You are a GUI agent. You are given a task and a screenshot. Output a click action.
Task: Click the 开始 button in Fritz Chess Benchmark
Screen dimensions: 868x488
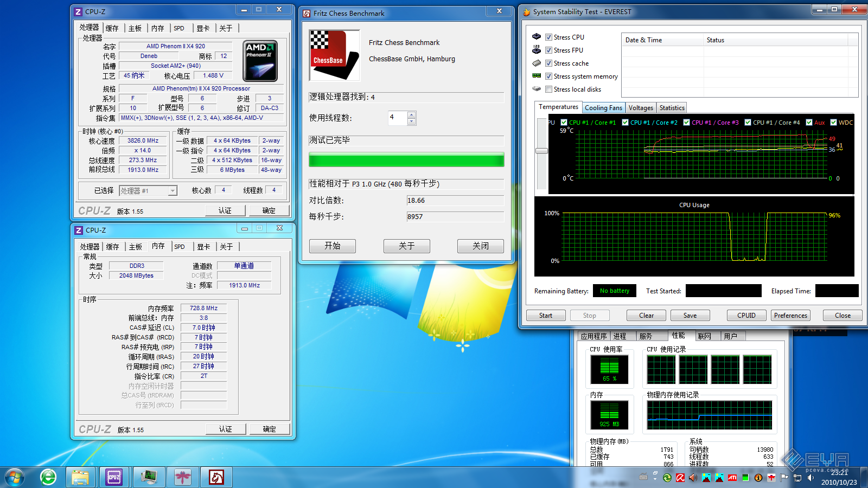333,246
